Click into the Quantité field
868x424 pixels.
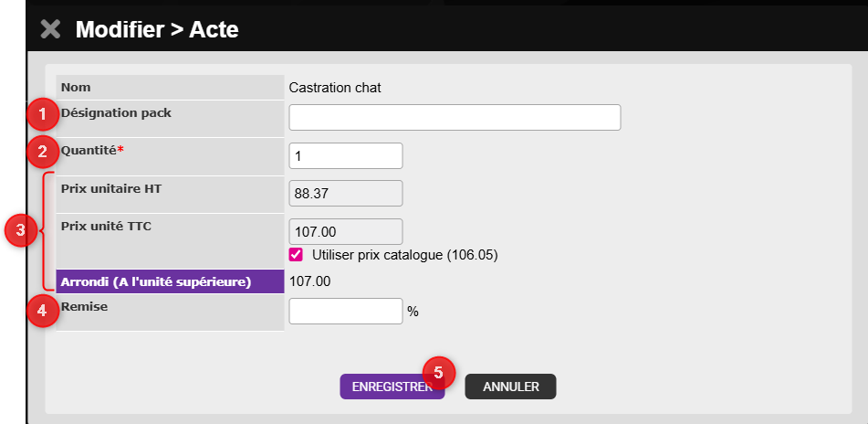click(345, 156)
